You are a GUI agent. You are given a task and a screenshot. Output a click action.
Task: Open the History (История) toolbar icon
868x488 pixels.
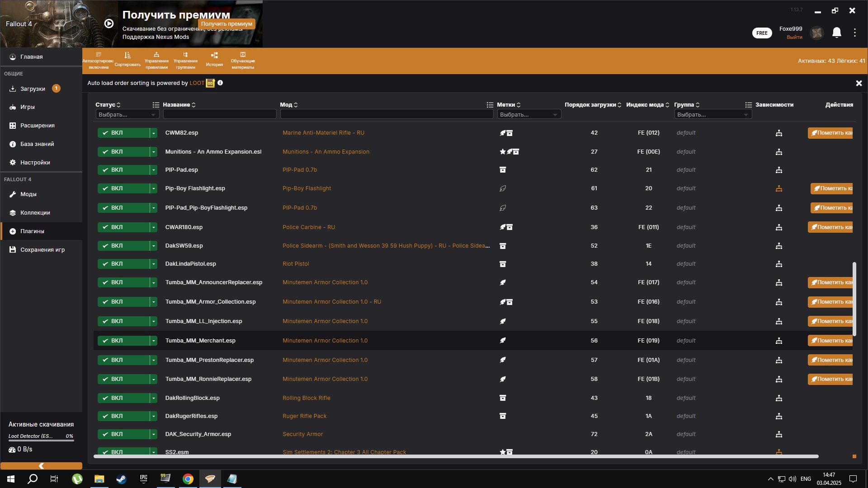(x=214, y=59)
